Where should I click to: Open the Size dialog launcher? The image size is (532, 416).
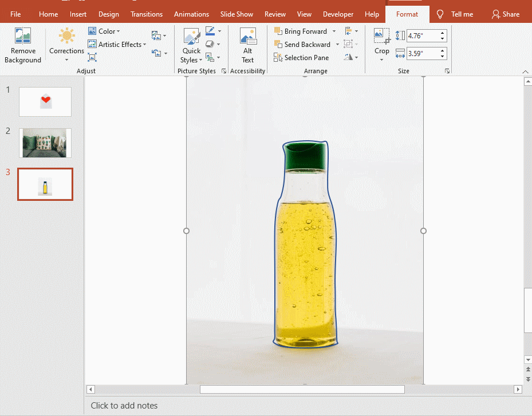[x=447, y=71]
